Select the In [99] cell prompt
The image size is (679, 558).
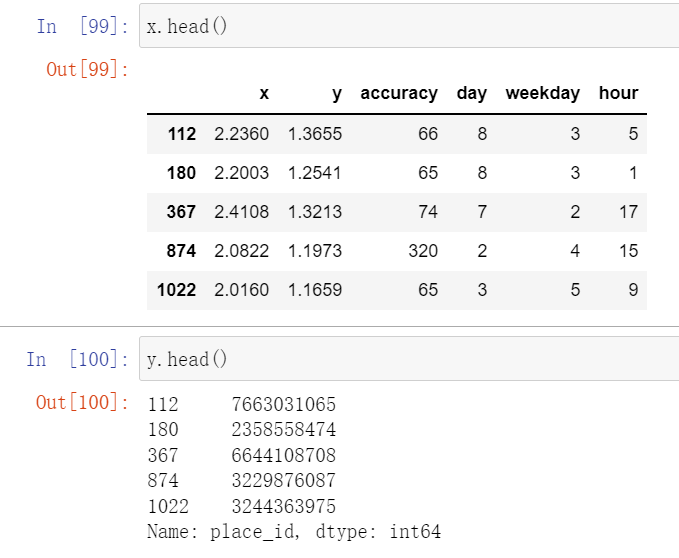coord(82,26)
